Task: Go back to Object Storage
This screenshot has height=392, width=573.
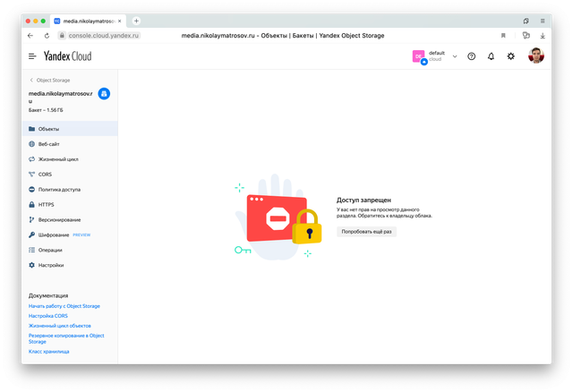Action: click(52, 80)
